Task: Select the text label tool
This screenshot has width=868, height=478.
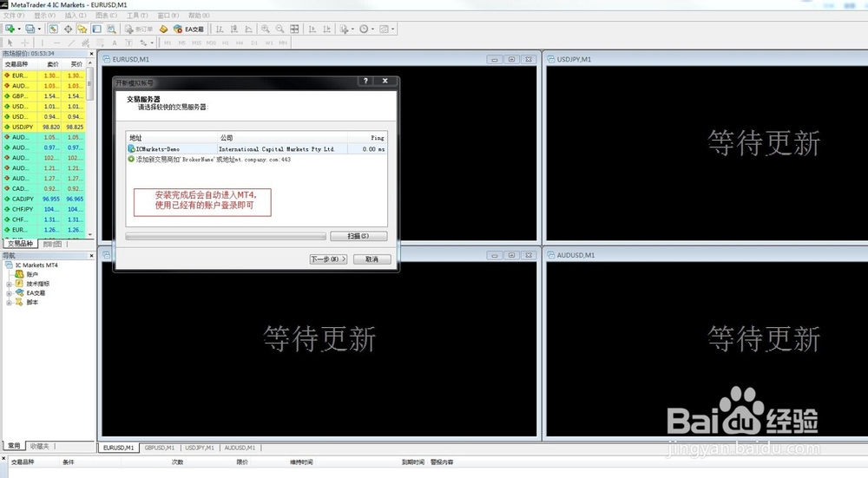Action: 129,43
